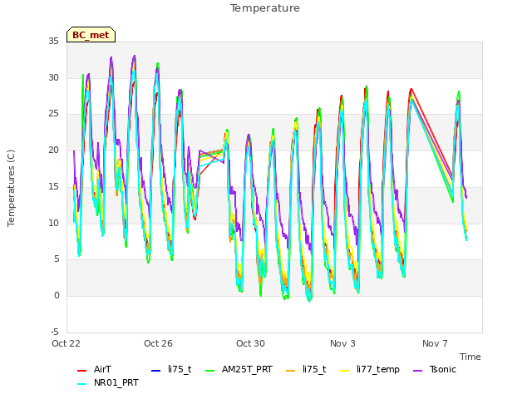Click the -5 y-axis tick label
The width and height of the screenshot is (532, 399).
[x=55, y=332]
